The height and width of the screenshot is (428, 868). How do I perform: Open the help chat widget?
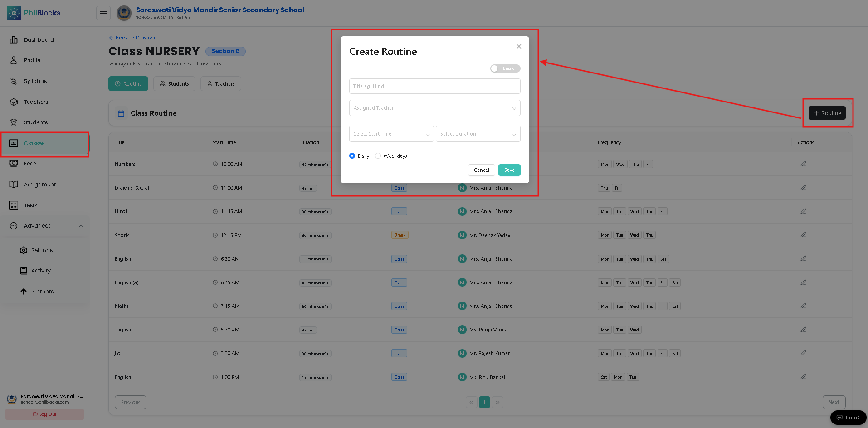[848, 418]
